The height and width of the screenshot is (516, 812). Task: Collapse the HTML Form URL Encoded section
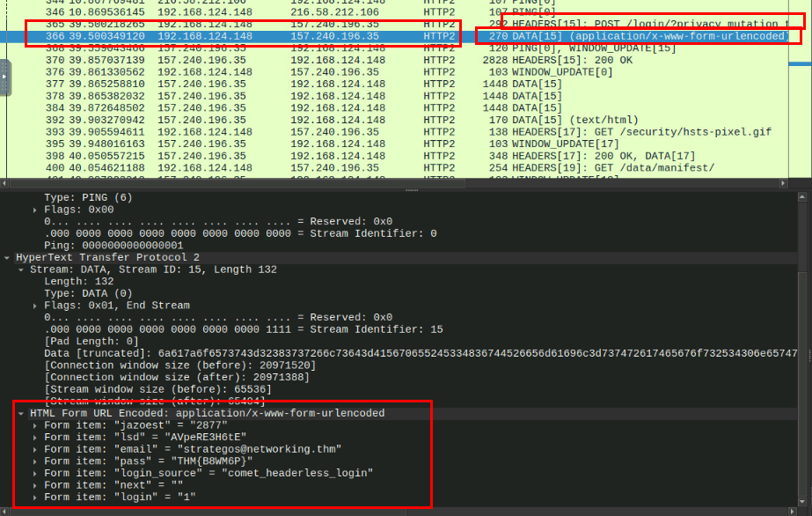[21, 413]
